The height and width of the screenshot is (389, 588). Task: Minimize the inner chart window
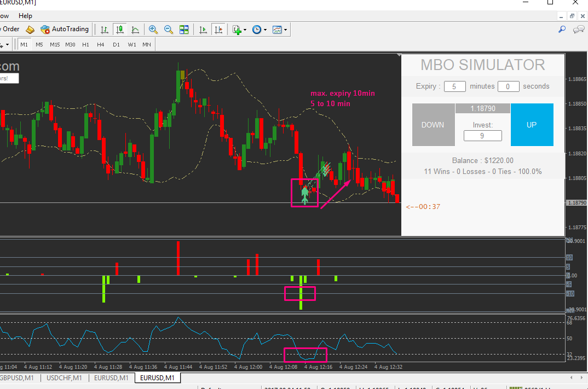coord(561,16)
